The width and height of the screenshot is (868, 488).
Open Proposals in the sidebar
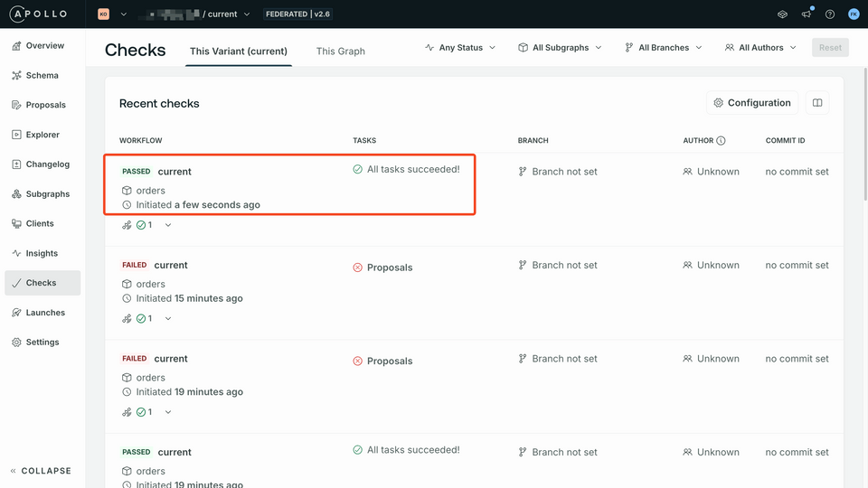pyautogui.click(x=42, y=105)
